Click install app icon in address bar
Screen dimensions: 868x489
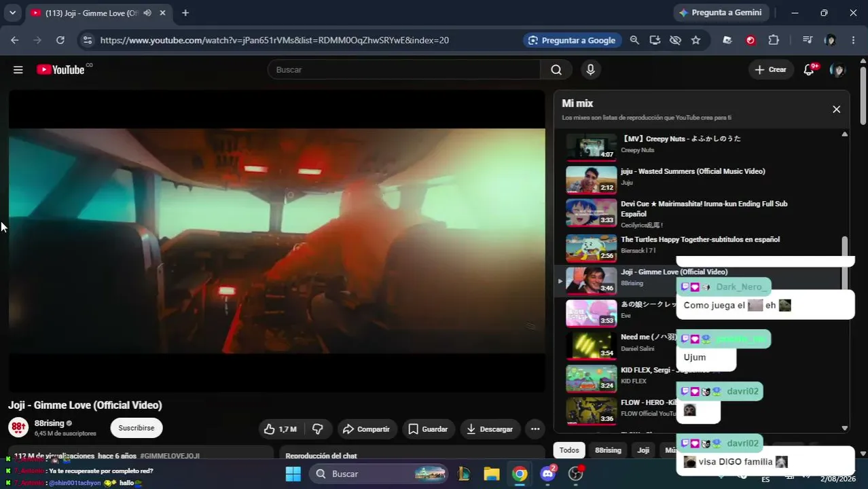click(x=655, y=40)
